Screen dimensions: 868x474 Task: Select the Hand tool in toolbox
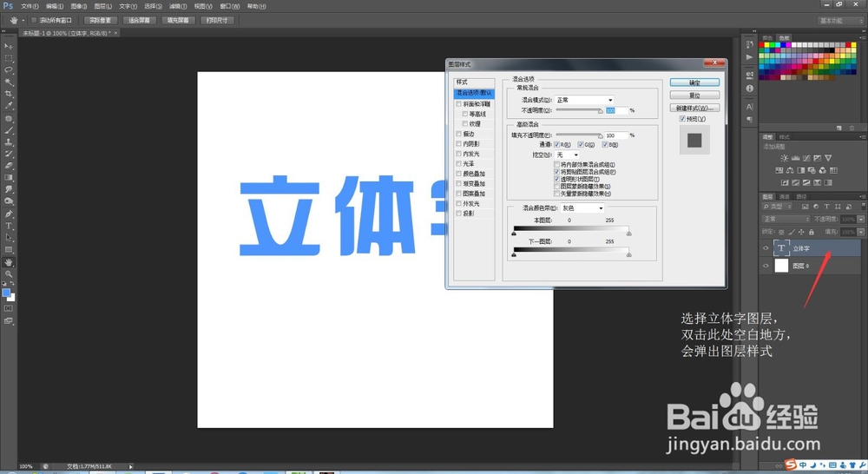[9, 262]
